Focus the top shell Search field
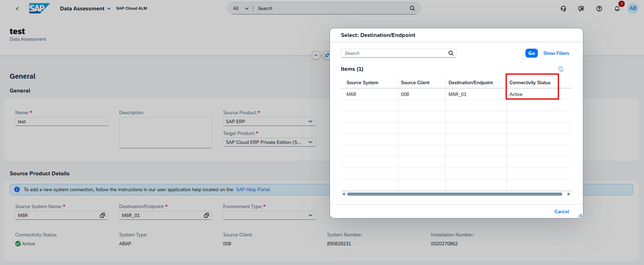Viewport: 644px width, 265px height. pos(331,8)
